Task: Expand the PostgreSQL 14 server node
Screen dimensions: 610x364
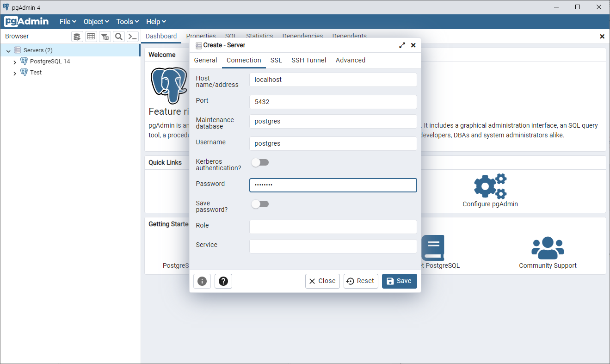Action: 15,62
